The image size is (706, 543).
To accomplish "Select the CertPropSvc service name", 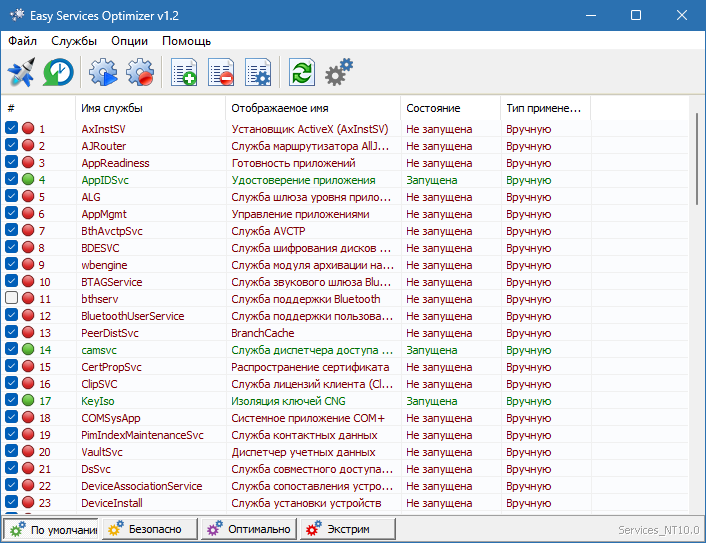I will click(111, 367).
